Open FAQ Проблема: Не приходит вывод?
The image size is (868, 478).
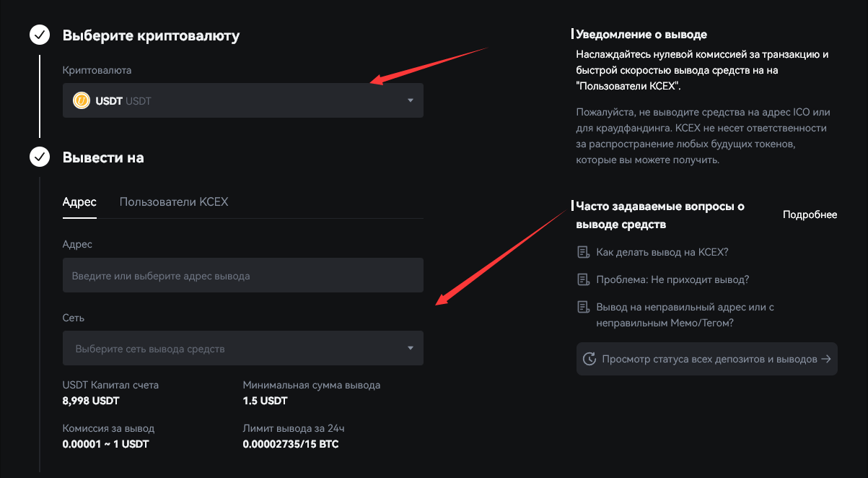click(x=672, y=279)
